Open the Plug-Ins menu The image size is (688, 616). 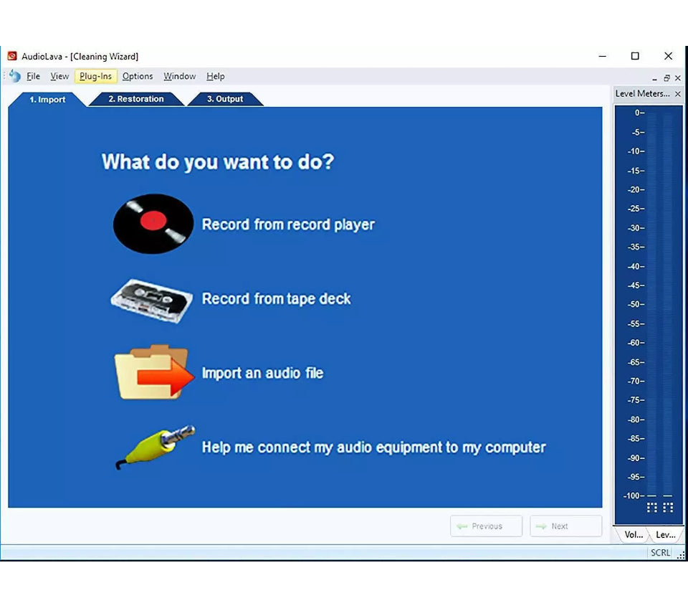pos(95,76)
